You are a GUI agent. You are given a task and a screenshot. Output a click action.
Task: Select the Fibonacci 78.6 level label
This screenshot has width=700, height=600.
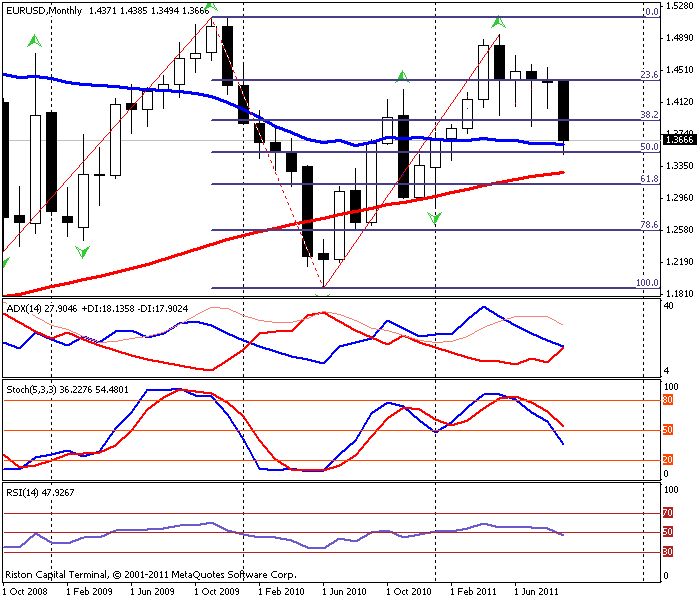650,225
